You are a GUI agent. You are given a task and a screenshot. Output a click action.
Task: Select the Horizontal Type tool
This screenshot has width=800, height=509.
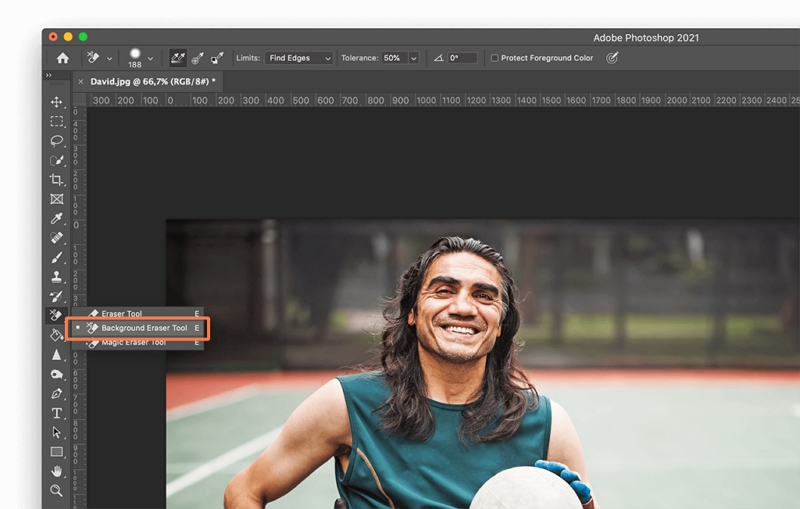(x=57, y=413)
